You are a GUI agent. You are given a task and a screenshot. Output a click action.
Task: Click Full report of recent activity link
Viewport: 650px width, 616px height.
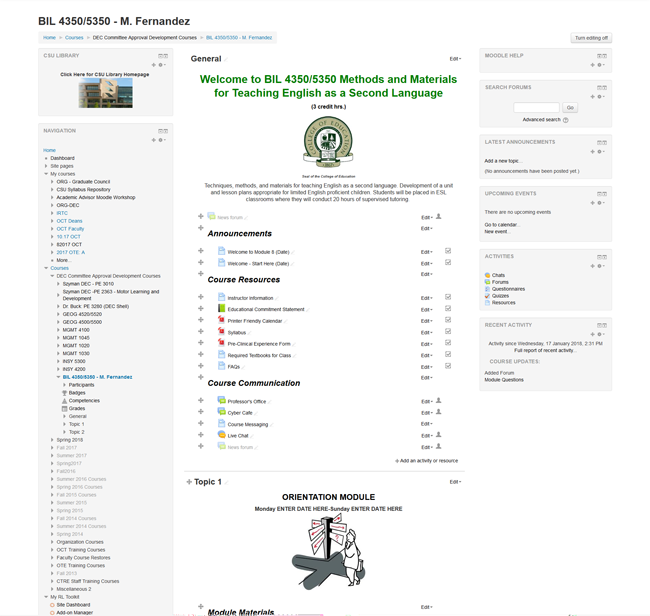(x=545, y=351)
